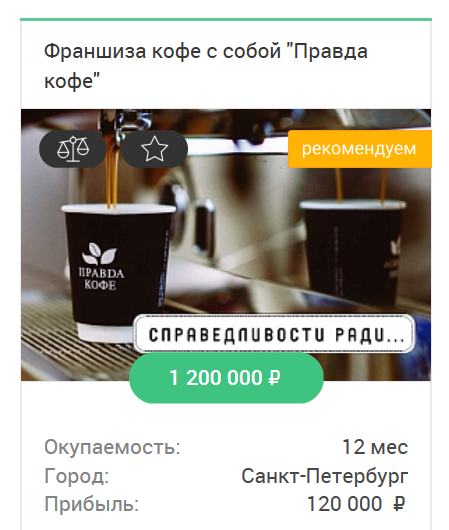Image resolution: width=449 pixels, height=530 pixels.
Task: Open the "Франшиза кофе с собой" title link
Action: click(206, 66)
